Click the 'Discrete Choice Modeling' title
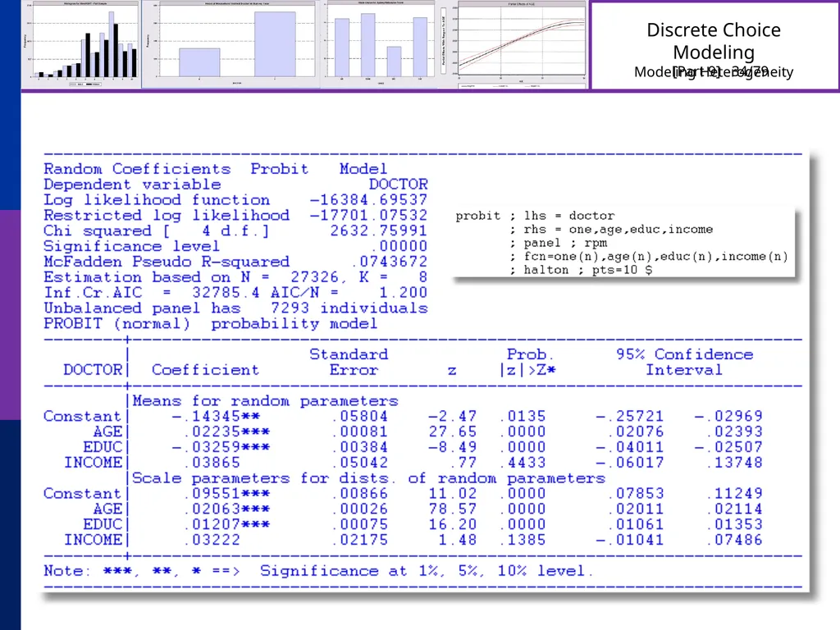 click(714, 41)
